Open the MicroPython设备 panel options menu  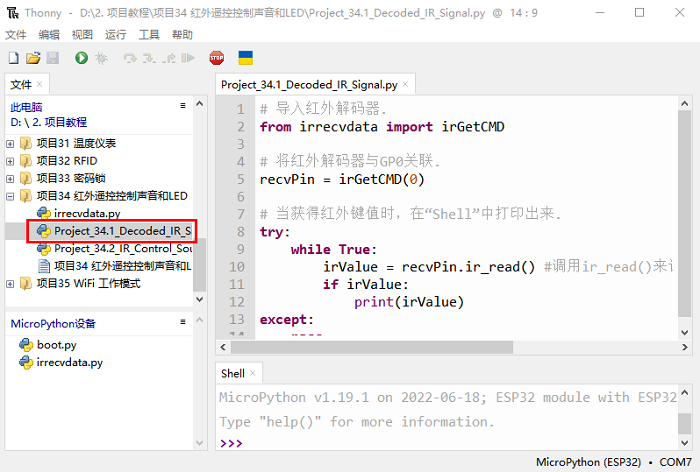point(182,322)
